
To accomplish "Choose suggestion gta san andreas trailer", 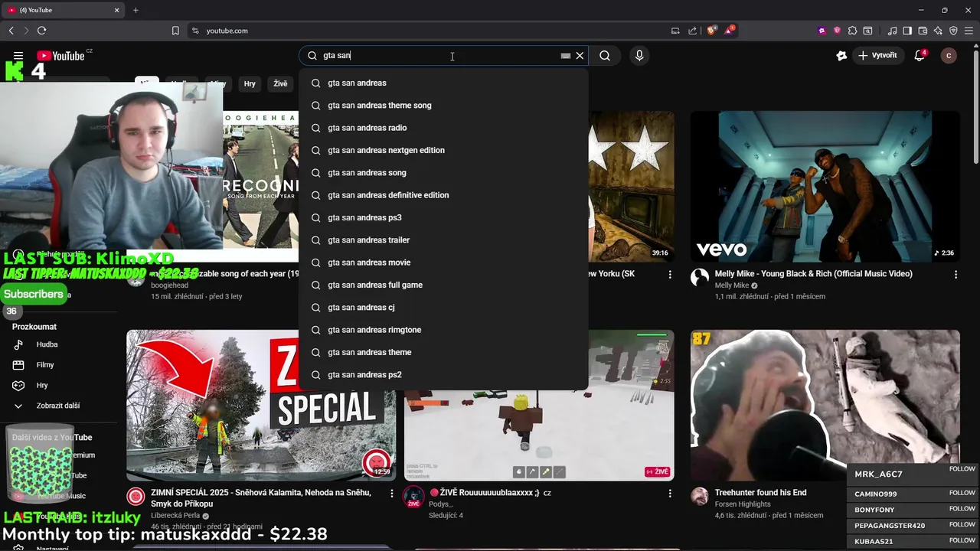I will coord(443,240).
